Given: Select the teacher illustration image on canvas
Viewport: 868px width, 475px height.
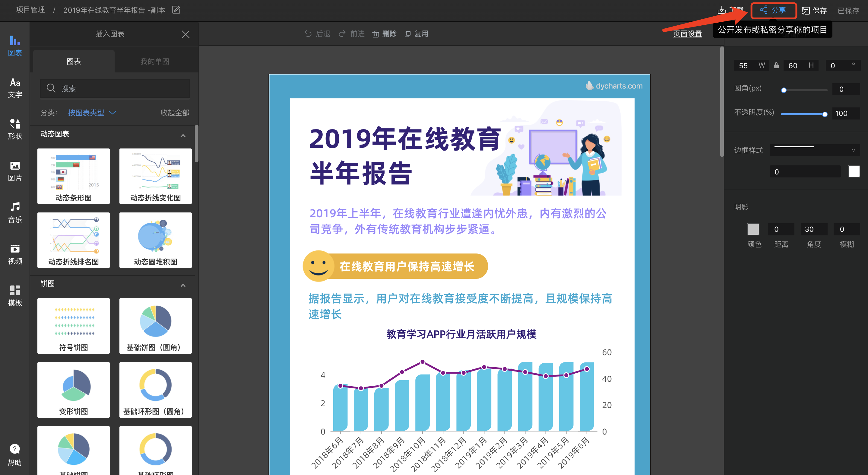Looking at the screenshot, I should [x=546, y=148].
